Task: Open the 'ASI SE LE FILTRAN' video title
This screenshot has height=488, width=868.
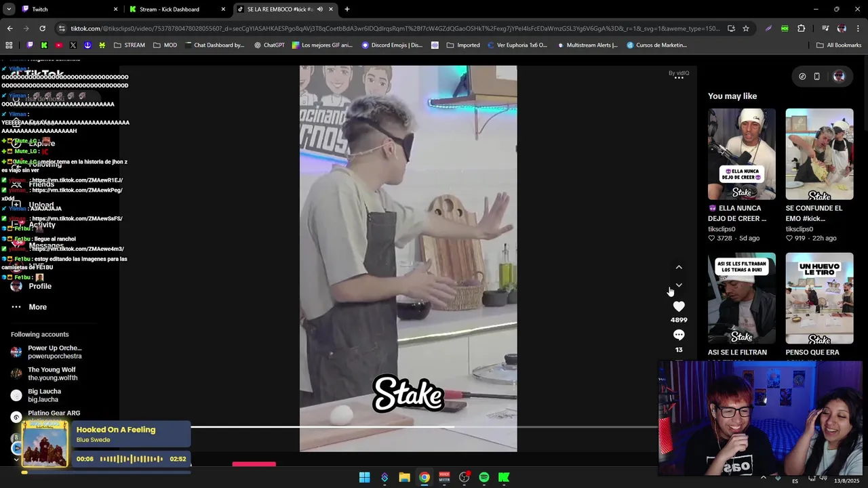Action: 737,352
